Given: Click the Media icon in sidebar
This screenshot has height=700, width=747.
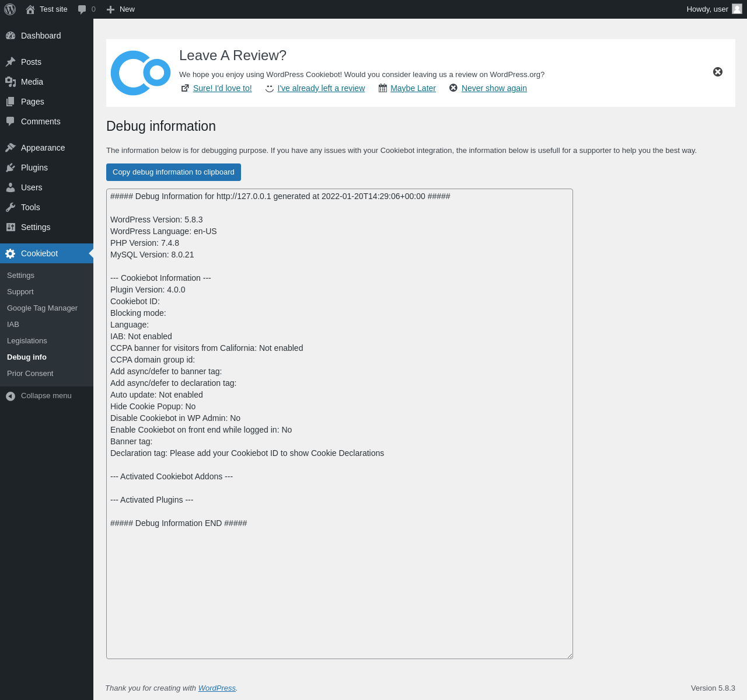Looking at the screenshot, I should point(11,82).
